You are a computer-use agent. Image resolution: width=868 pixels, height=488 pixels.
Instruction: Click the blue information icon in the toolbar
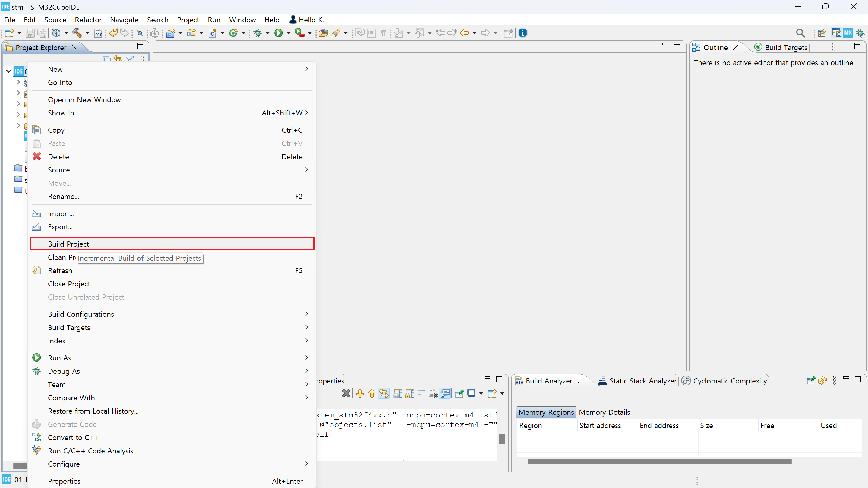tap(522, 33)
